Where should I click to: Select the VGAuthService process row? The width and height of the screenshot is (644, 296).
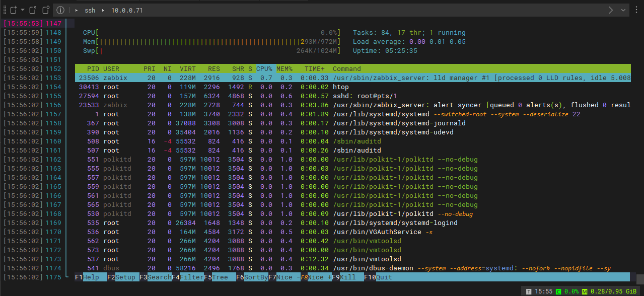(x=352, y=232)
